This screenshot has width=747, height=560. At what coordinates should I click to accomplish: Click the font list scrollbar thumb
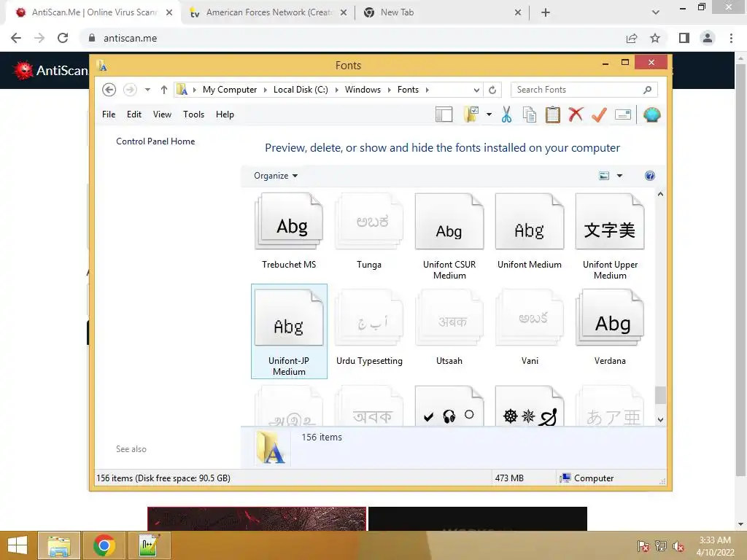[660, 395]
